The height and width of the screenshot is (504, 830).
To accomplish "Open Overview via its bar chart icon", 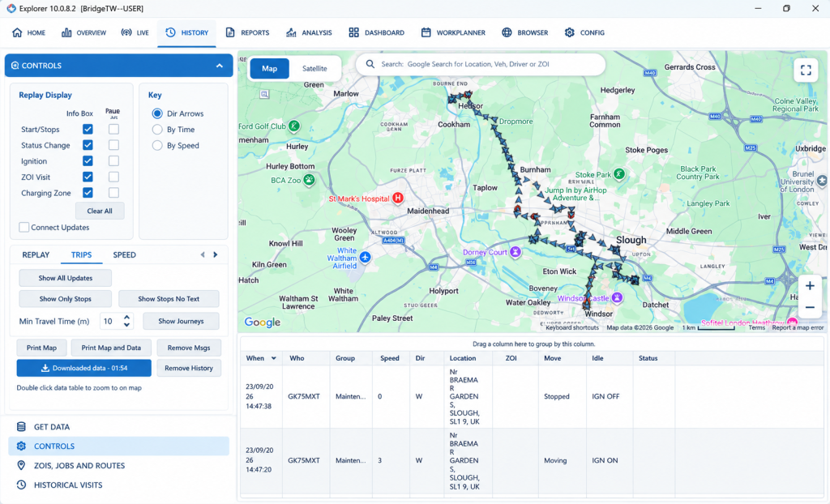I will (x=66, y=32).
